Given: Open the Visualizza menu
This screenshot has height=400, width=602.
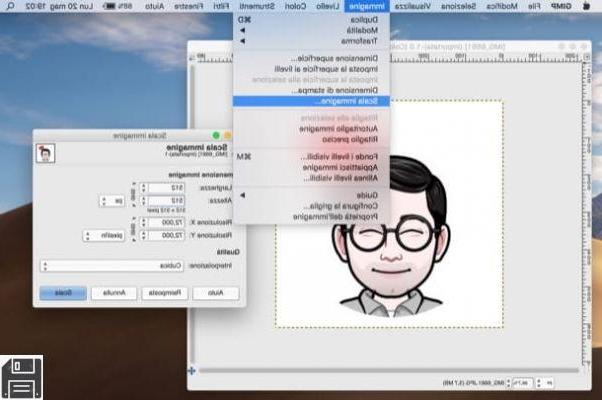Looking at the screenshot, I should pyautogui.click(x=413, y=6).
